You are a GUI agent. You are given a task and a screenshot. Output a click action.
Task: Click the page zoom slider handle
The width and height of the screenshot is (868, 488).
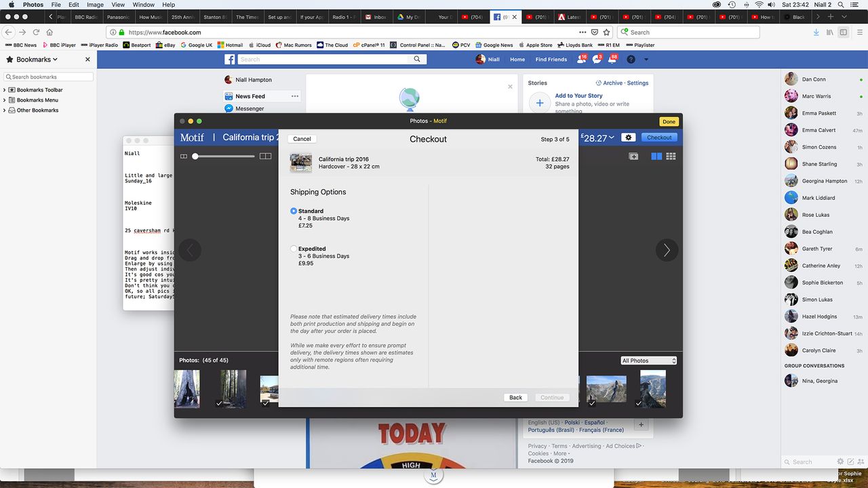click(195, 157)
